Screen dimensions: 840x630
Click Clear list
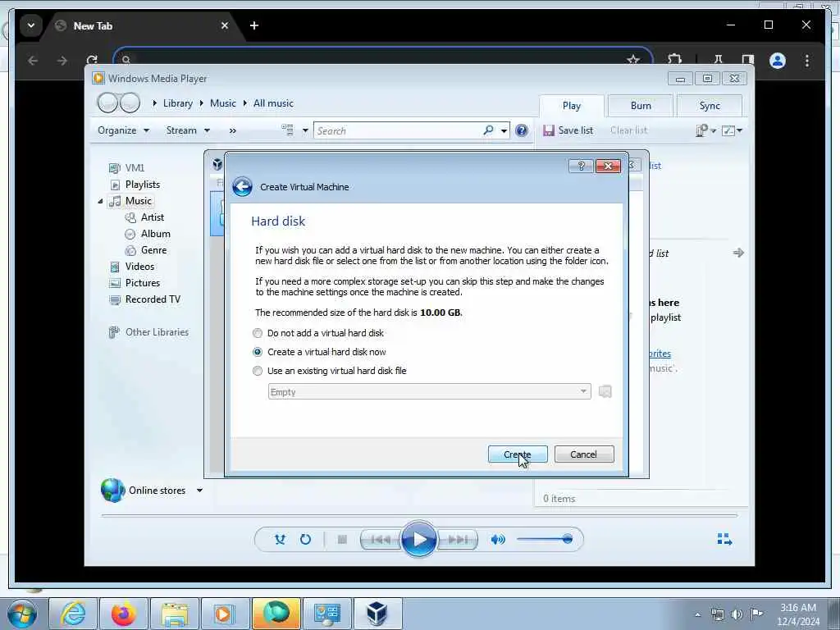tap(629, 130)
